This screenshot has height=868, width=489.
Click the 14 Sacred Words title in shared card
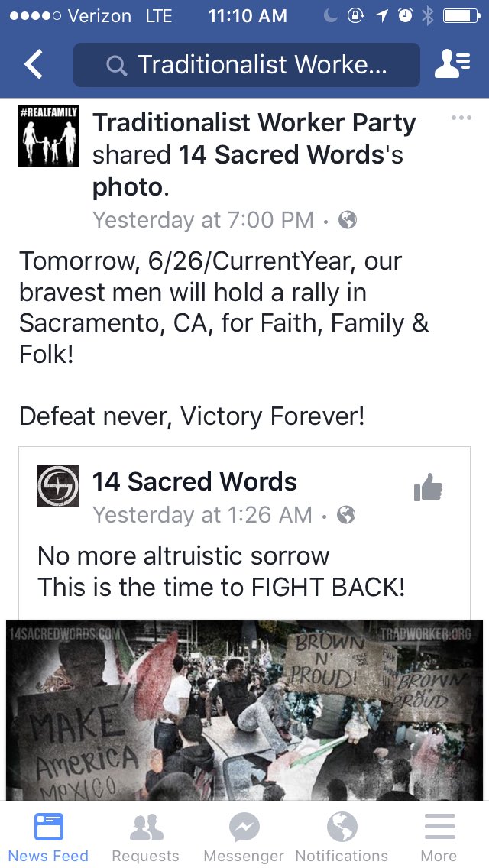pos(194,481)
